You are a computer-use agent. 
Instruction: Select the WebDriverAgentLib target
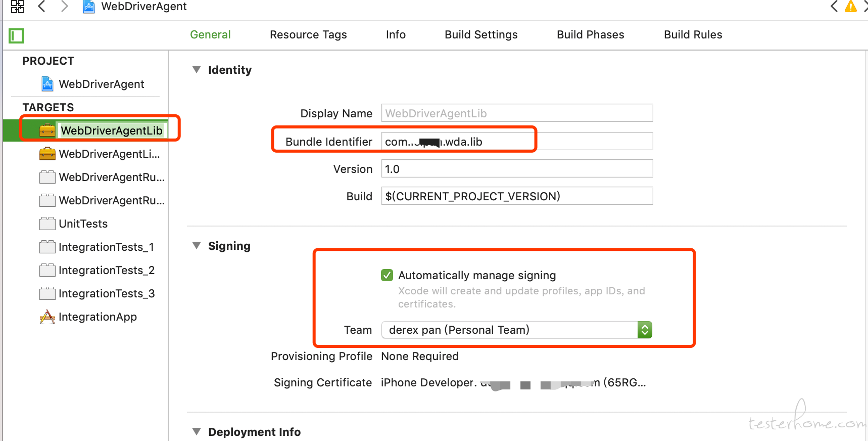112,130
